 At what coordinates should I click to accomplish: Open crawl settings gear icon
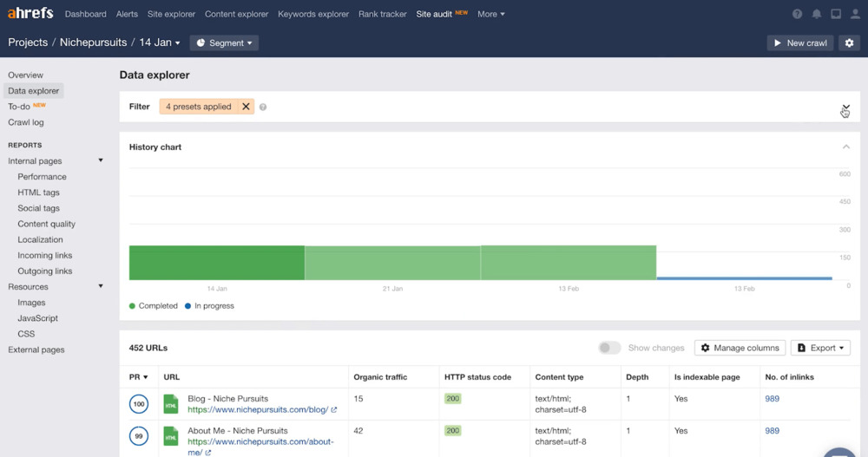click(x=849, y=42)
